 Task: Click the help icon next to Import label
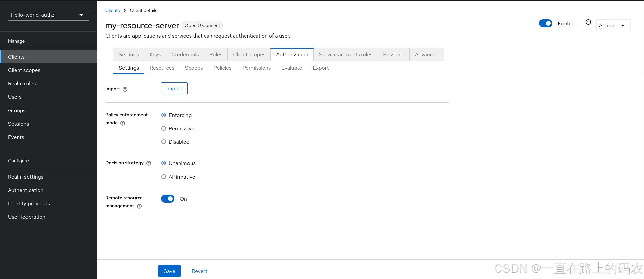[125, 89]
